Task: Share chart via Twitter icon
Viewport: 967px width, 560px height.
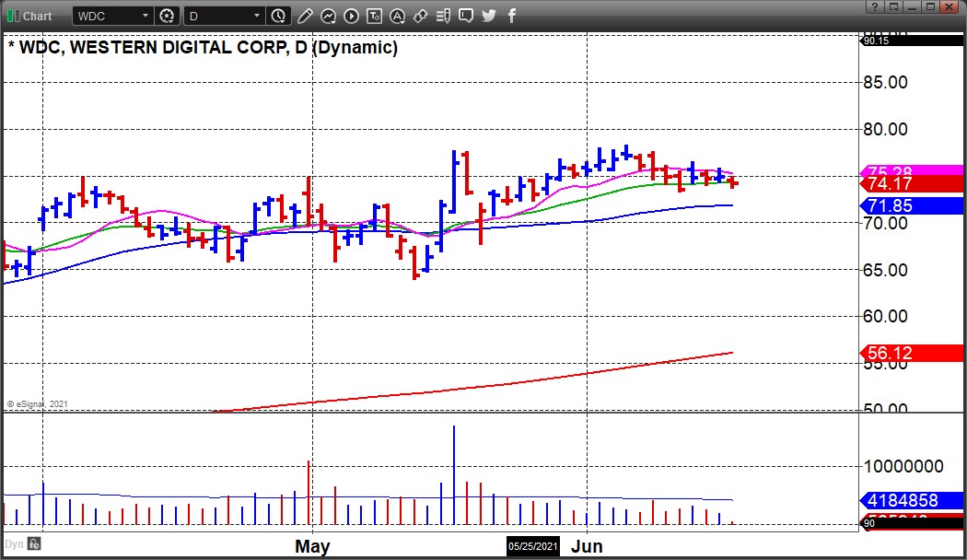Action: pyautogui.click(x=489, y=16)
